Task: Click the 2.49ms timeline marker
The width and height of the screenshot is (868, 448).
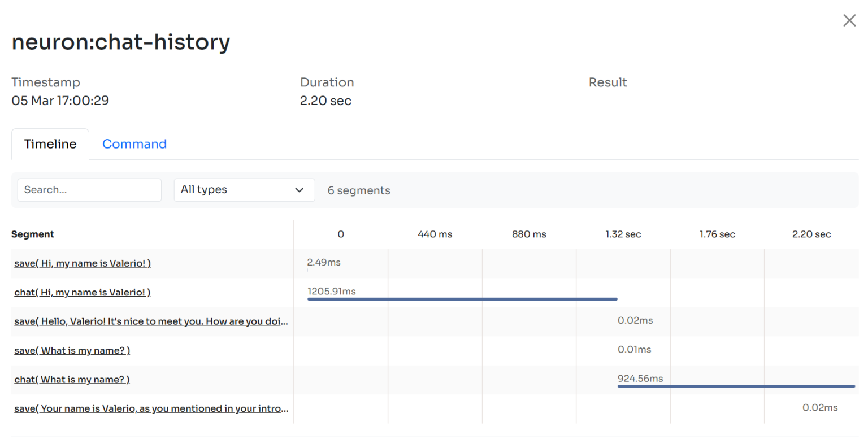Action: pyautogui.click(x=307, y=270)
